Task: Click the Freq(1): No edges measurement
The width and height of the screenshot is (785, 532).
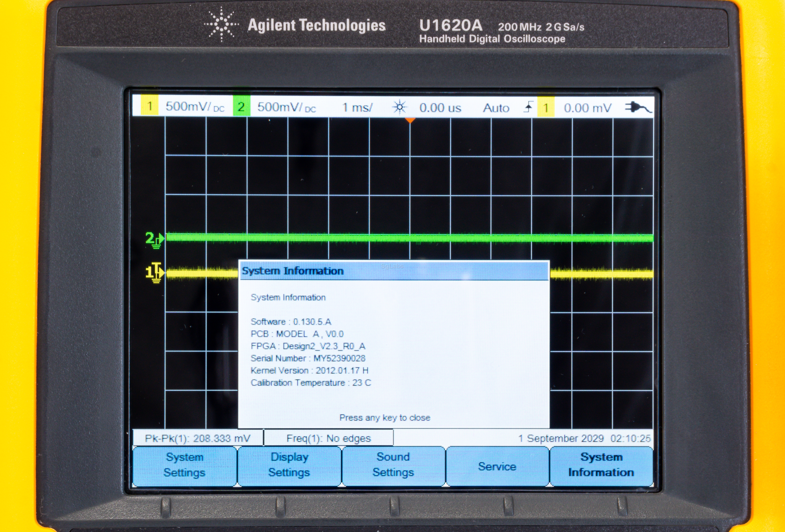Action: (328, 438)
